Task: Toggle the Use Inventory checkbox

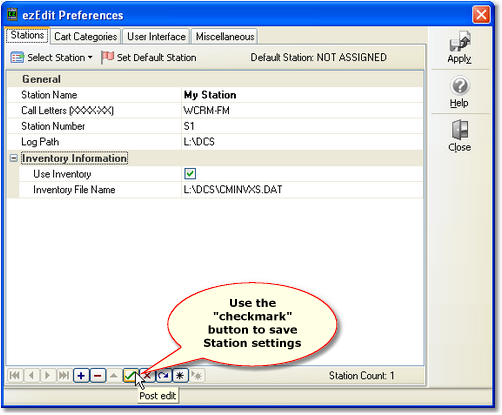Action: (190, 174)
